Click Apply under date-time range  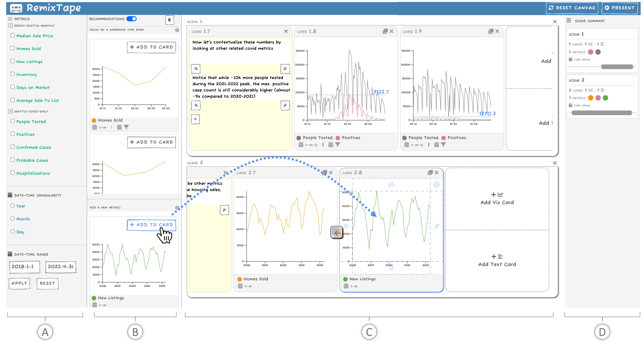point(19,283)
